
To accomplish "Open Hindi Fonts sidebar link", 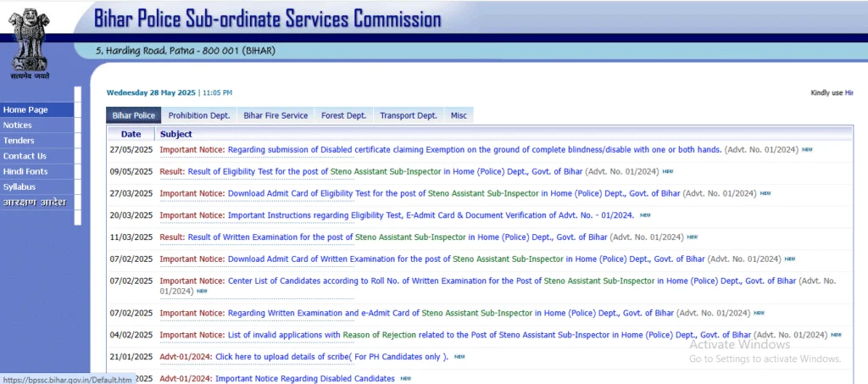I will tap(36, 171).
